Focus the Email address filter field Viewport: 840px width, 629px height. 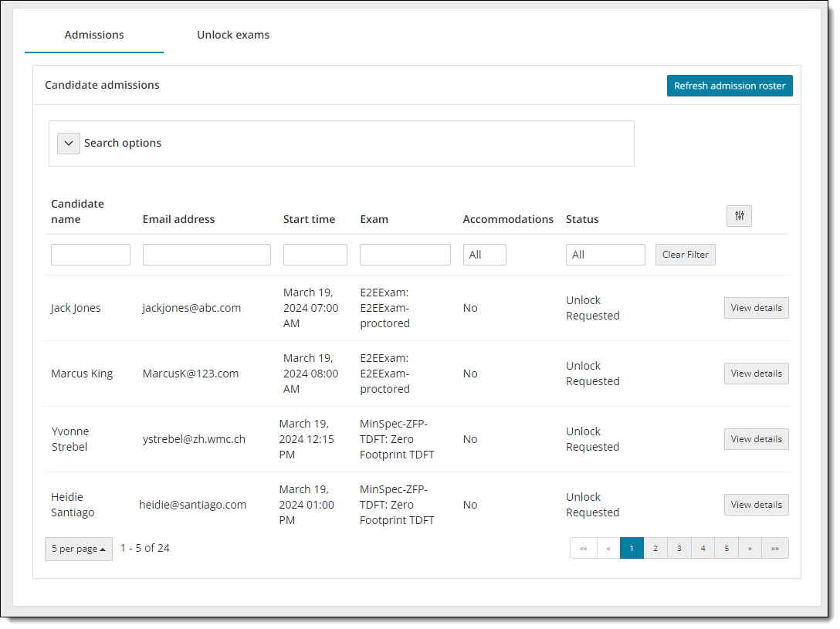coord(206,255)
